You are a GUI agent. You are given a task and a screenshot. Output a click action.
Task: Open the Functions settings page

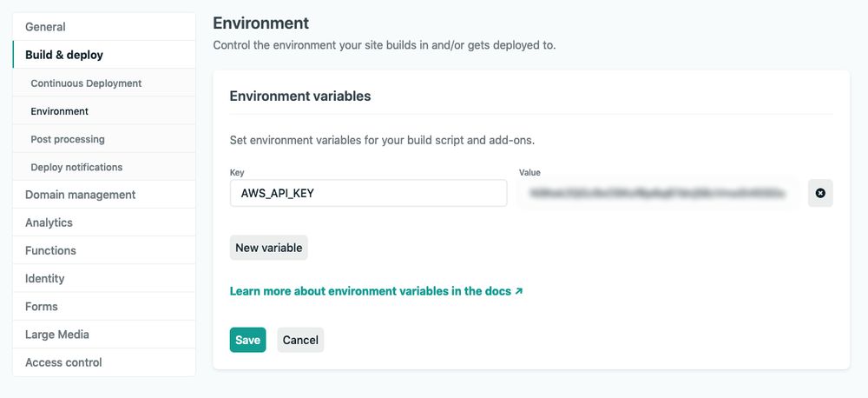coord(50,250)
